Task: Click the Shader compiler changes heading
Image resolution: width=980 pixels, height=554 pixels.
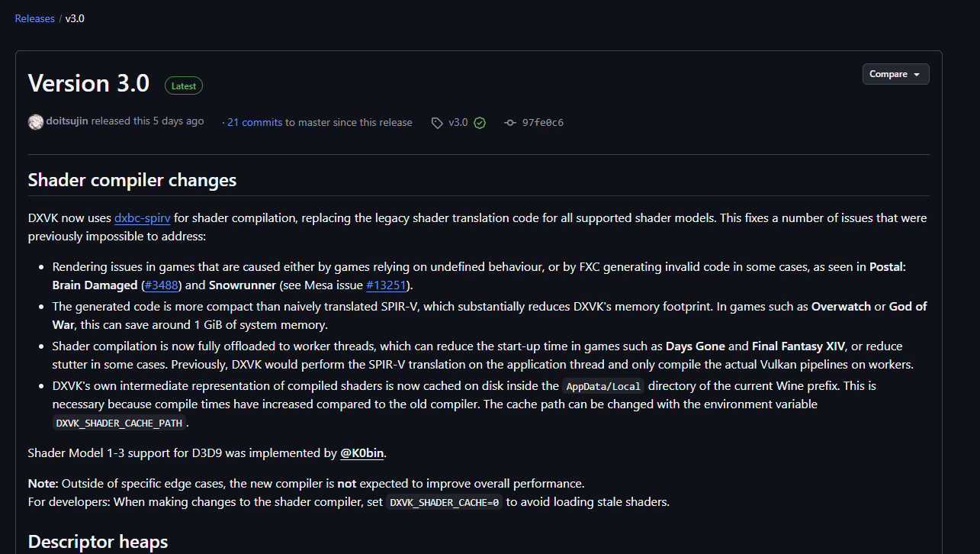Action: [133, 180]
